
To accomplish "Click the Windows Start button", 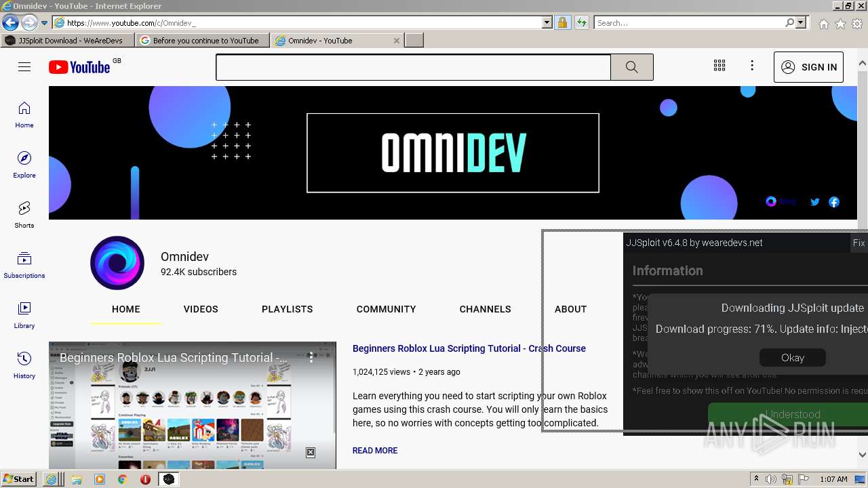I will [x=18, y=479].
